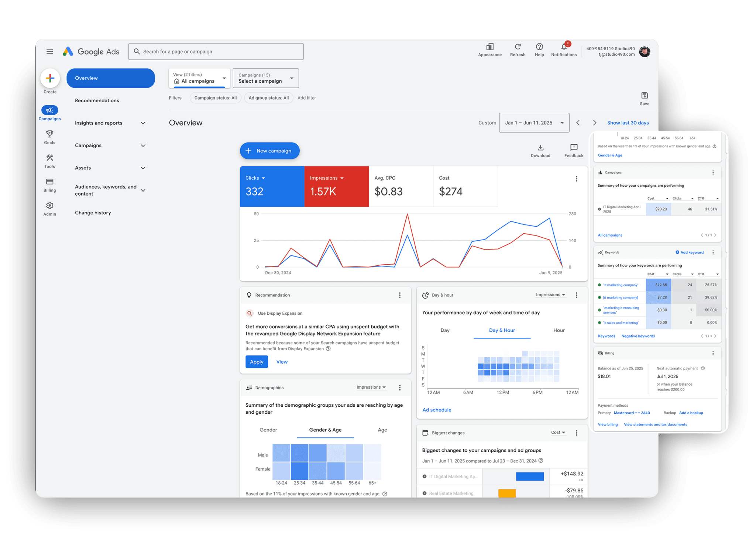Apply the Display Expansion recommendation
The image size is (756, 537).
point(257,362)
